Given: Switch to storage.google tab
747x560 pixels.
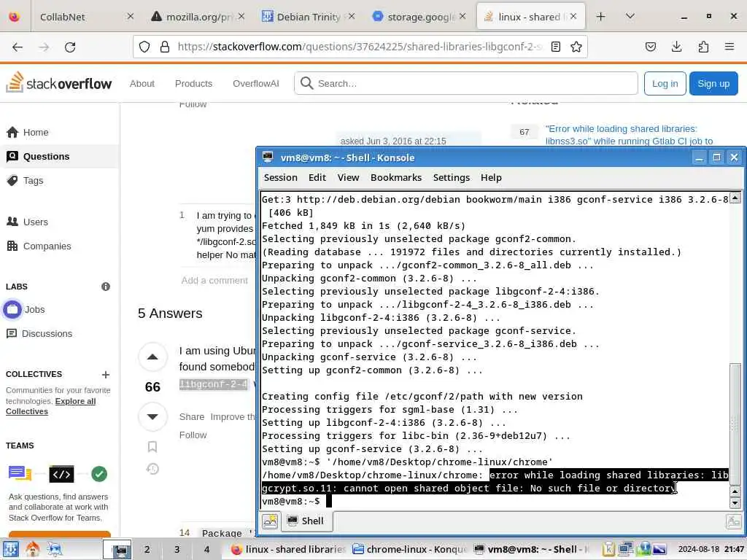Looking at the screenshot, I should pyautogui.click(x=417, y=17).
